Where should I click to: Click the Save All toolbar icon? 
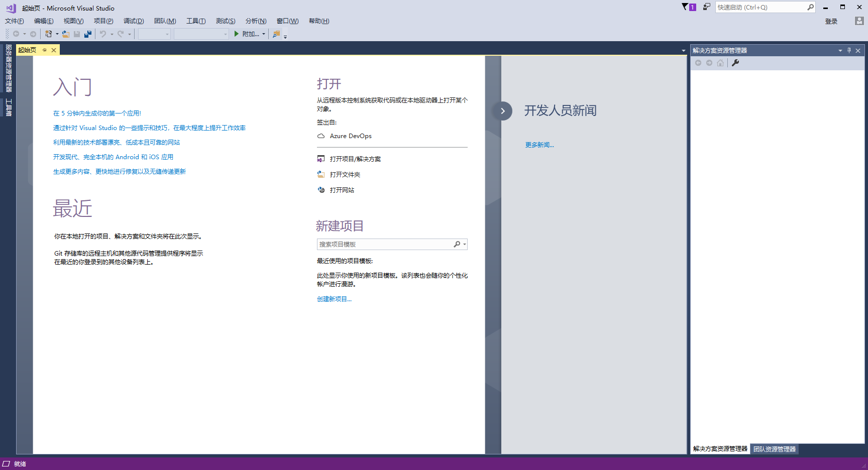pyautogui.click(x=88, y=34)
